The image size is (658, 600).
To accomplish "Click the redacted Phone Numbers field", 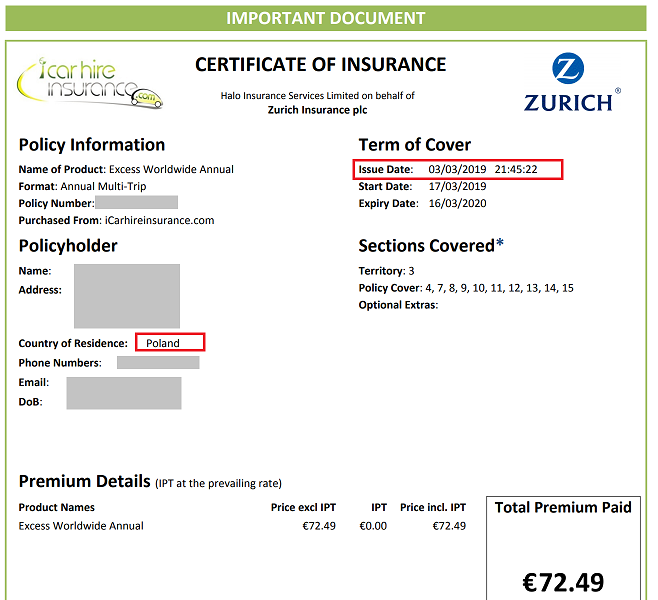I will (158, 363).
